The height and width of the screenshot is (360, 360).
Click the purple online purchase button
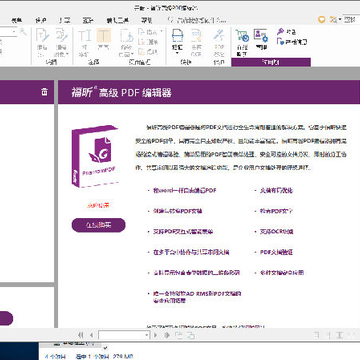coord(99,225)
